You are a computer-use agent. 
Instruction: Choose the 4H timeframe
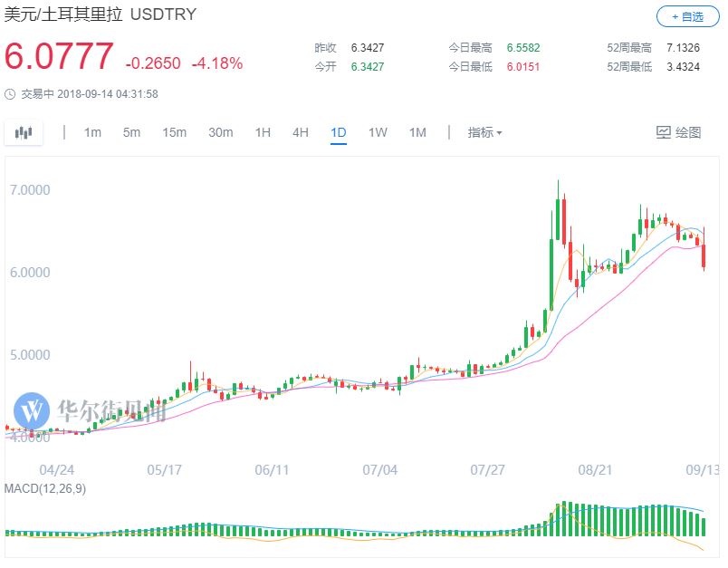[x=301, y=132]
